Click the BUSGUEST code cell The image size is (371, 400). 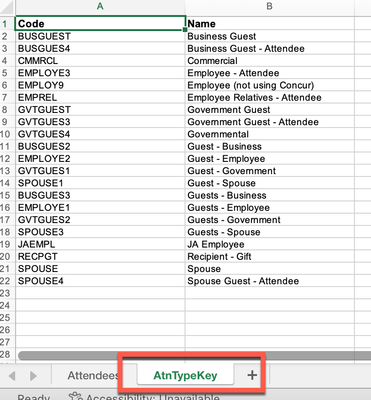pos(100,36)
